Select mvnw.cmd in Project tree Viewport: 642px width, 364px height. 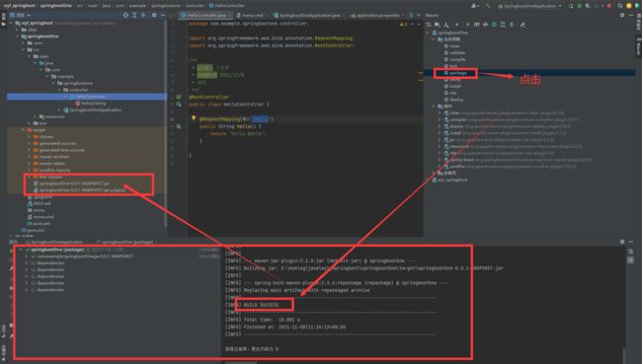(x=43, y=217)
